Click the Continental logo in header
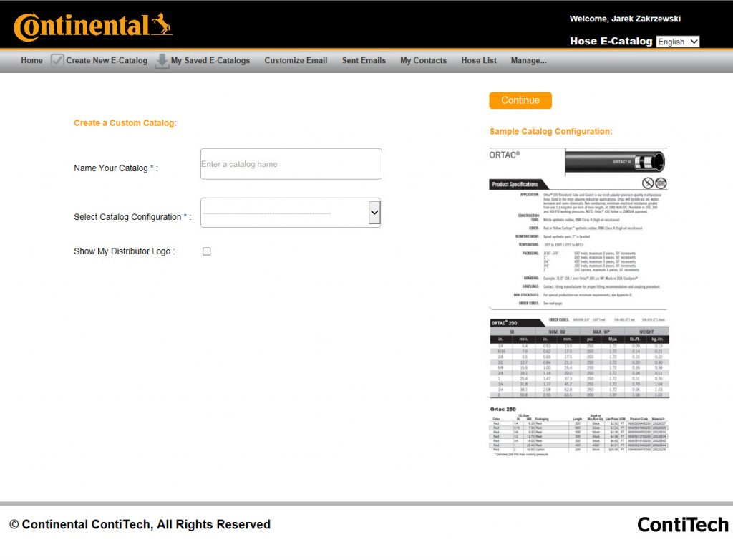The width and height of the screenshot is (733, 560). click(x=93, y=26)
